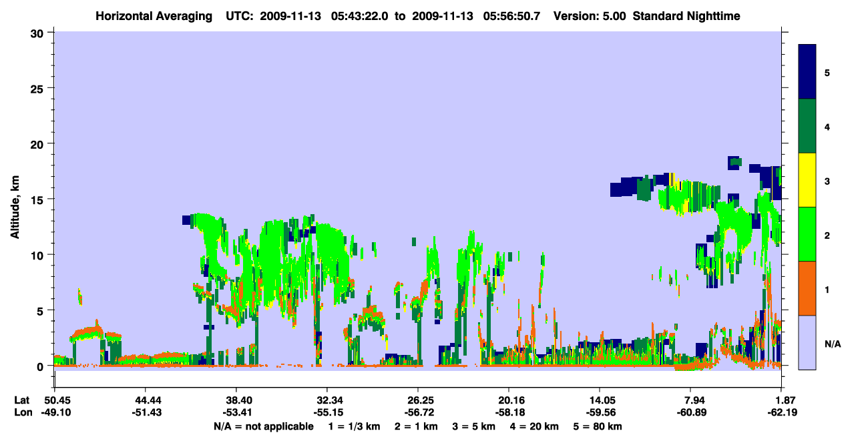Image resolution: width=868 pixels, height=445 pixels.
Task: Click the legend text 'N/A = not applicable'
Action: [x=263, y=426]
